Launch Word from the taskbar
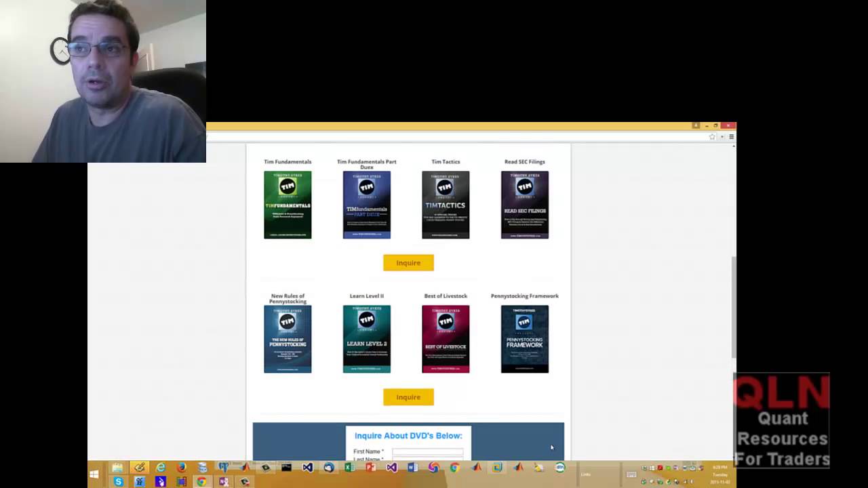Image resolution: width=868 pixels, height=488 pixels. 412,468
